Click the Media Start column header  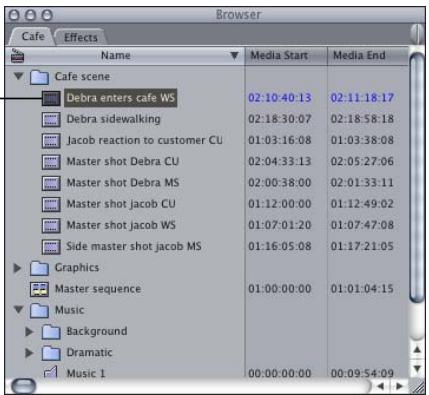point(286,56)
